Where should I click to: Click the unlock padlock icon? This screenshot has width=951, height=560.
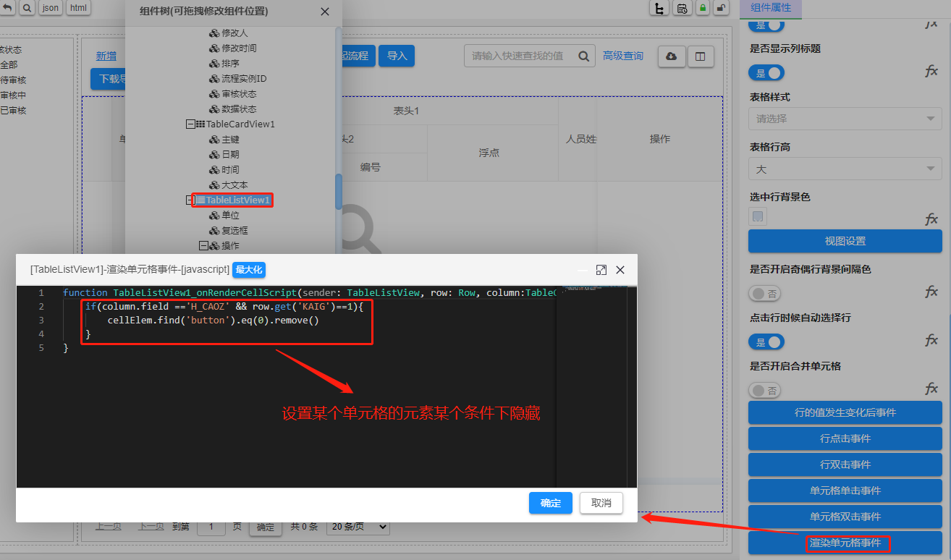[721, 8]
